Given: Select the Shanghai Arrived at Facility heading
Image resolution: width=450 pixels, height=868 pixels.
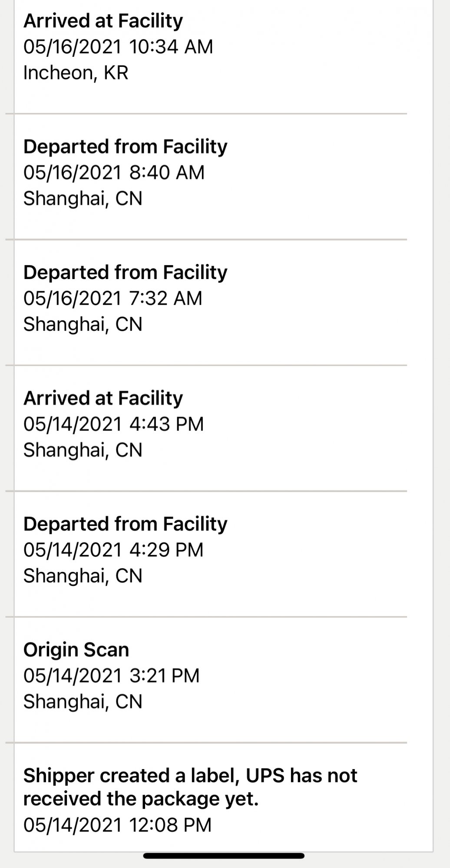Looking at the screenshot, I should [x=103, y=398].
